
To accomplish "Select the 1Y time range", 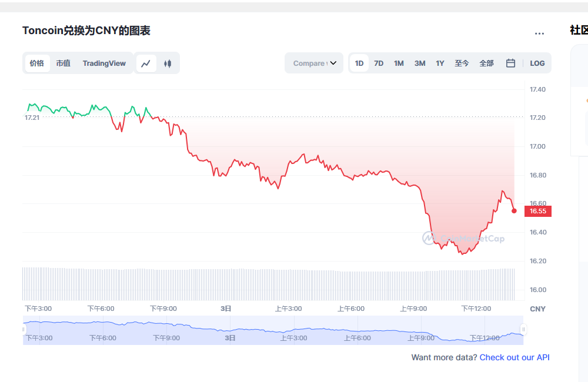I will [440, 63].
